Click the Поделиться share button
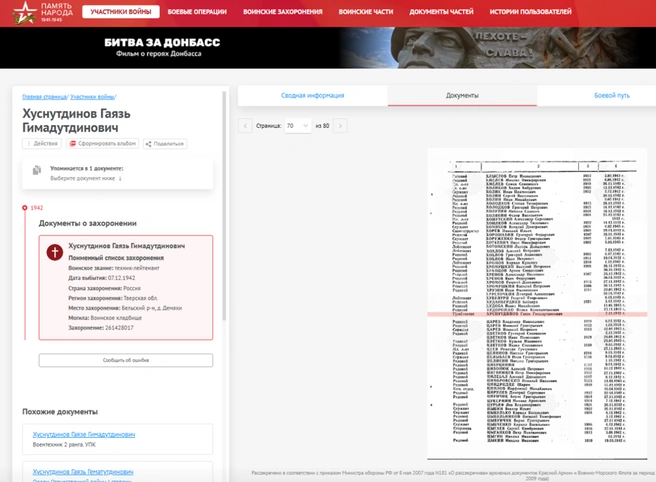The image size is (656, 482). tap(165, 144)
